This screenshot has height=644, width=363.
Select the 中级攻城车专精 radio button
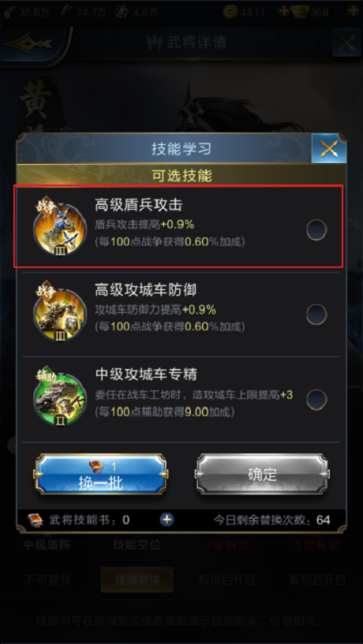(x=316, y=400)
